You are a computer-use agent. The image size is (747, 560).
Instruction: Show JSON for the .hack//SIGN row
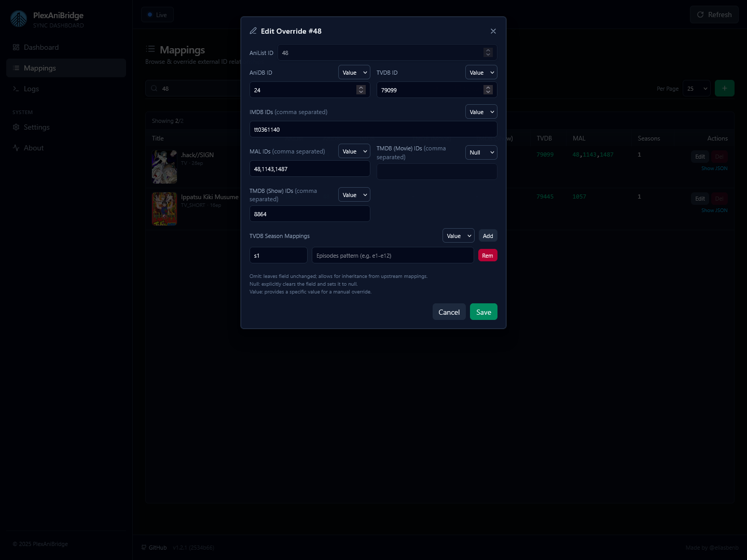(x=714, y=169)
